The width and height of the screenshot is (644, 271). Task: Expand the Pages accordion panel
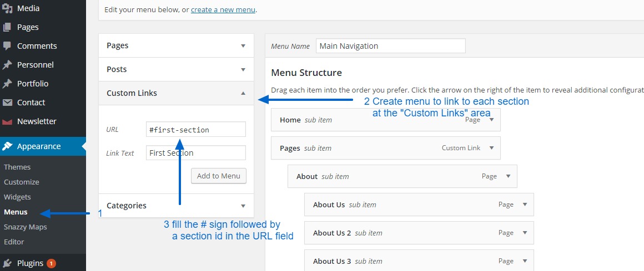[243, 46]
